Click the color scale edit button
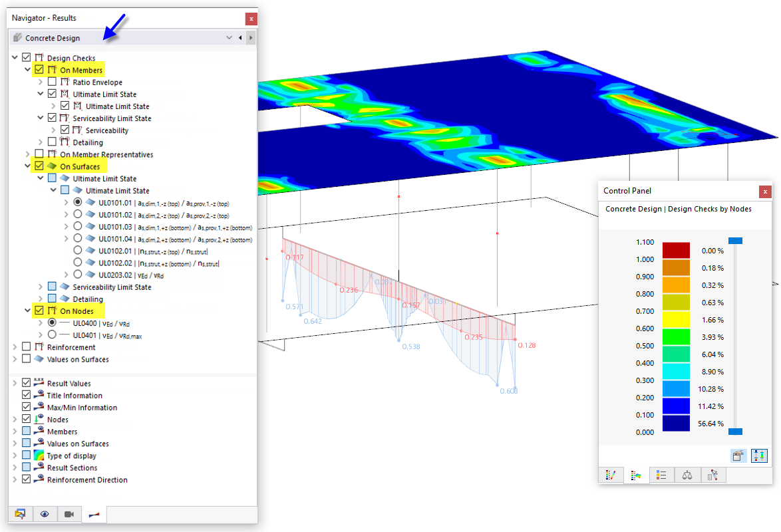Viewport: 781px width, 532px height. 738,456
